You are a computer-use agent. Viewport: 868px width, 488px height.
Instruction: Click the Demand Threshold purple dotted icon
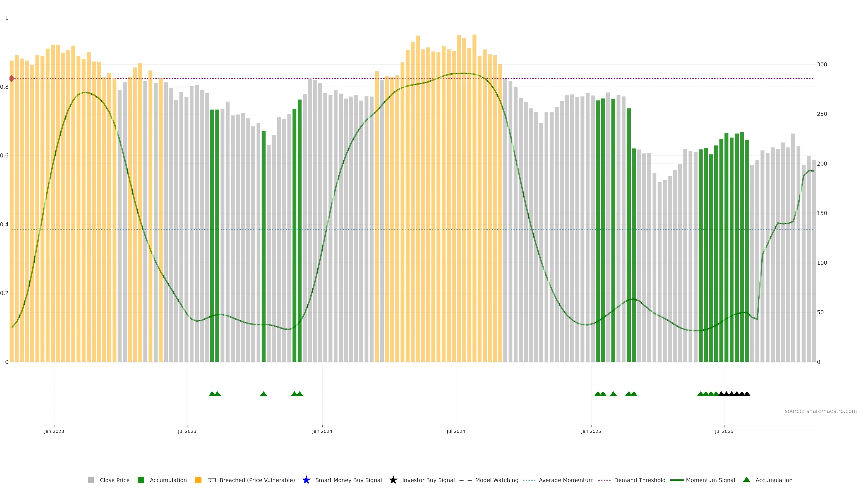pos(604,480)
